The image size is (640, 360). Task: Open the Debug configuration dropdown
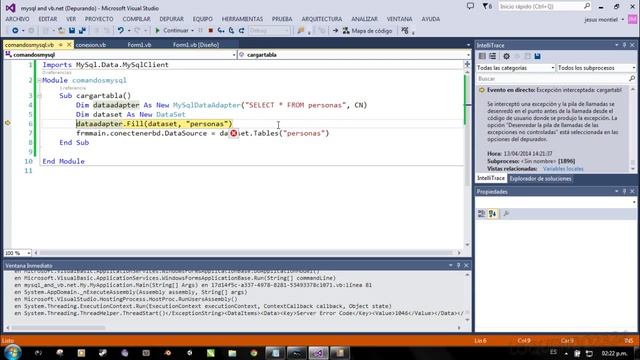(269, 31)
